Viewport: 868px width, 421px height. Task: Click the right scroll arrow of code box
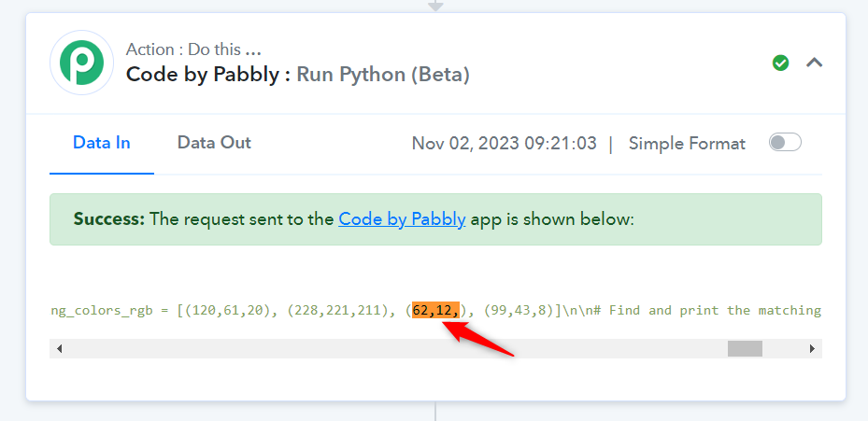click(x=812, y=348)
